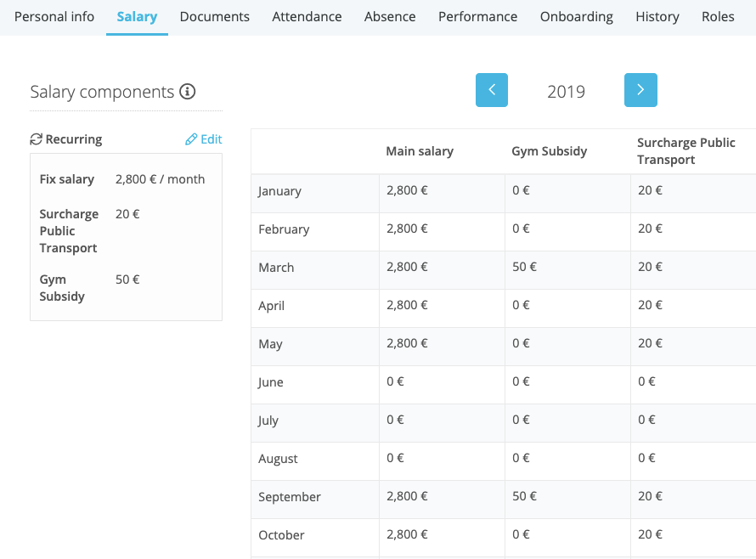The height and width of the screenshot is (559, 756).
Task: Open the Performance tab
Action: point(477,16)
